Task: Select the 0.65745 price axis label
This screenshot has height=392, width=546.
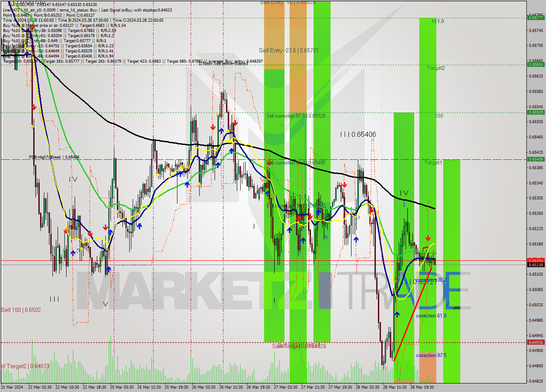Action: click(x=536, y=31)
